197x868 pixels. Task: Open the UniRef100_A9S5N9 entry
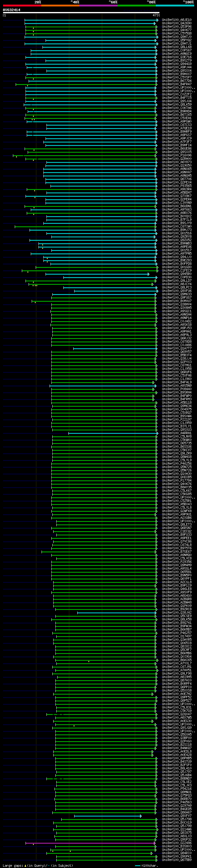[177, 386]
